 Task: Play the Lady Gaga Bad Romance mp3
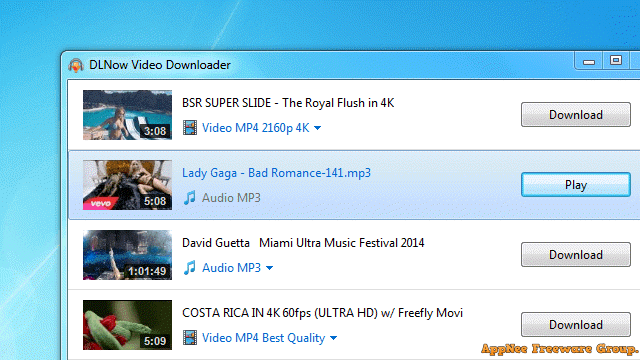point(576,184)
